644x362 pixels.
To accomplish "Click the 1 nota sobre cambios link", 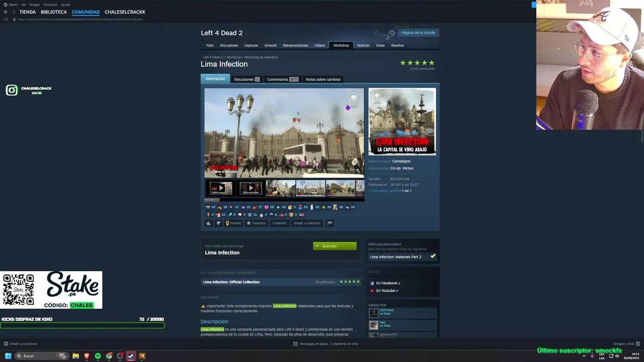I will click(x=385, y=191).
